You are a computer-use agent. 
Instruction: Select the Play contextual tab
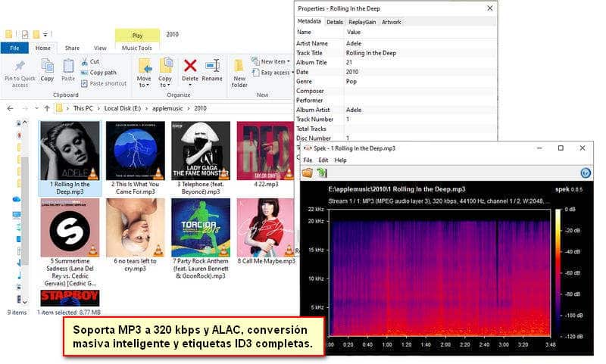tap(137, 35)
